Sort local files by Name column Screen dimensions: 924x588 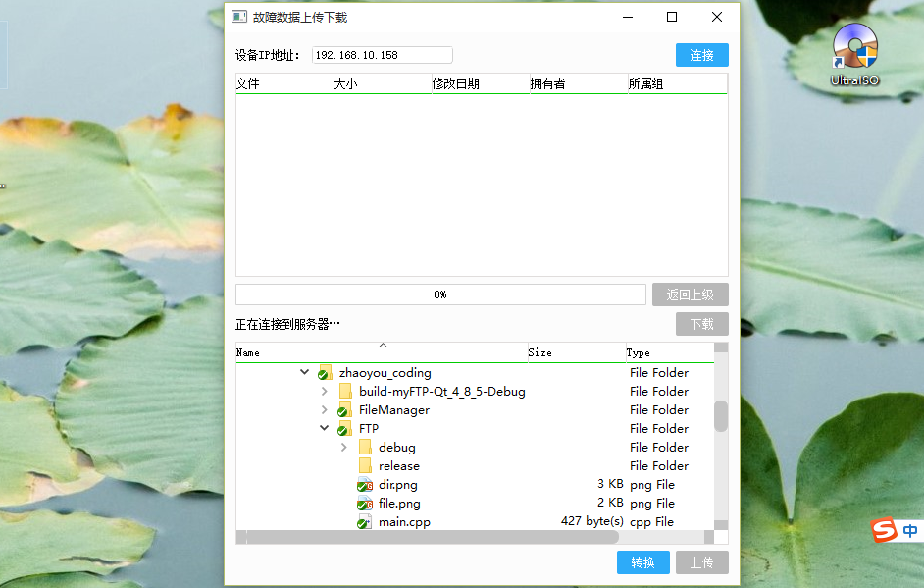pos(382,352)
